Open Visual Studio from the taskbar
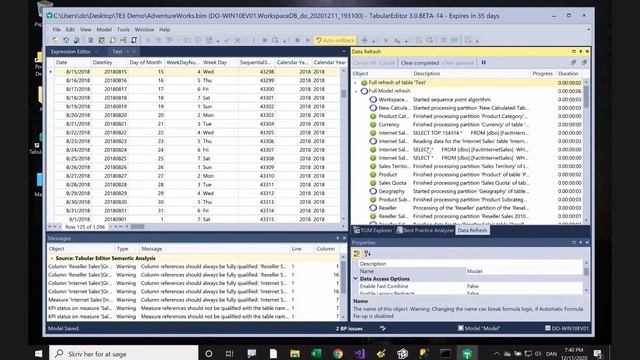 click(360, 353)
